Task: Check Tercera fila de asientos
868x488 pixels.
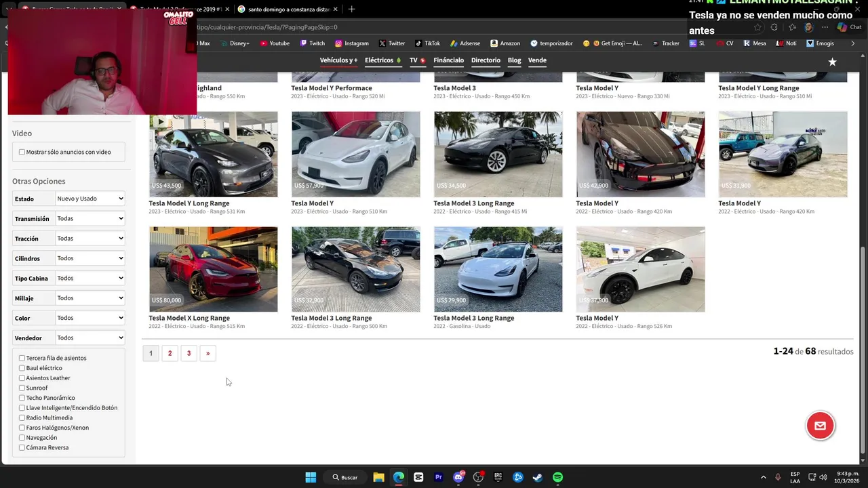Action: point(22,359)
